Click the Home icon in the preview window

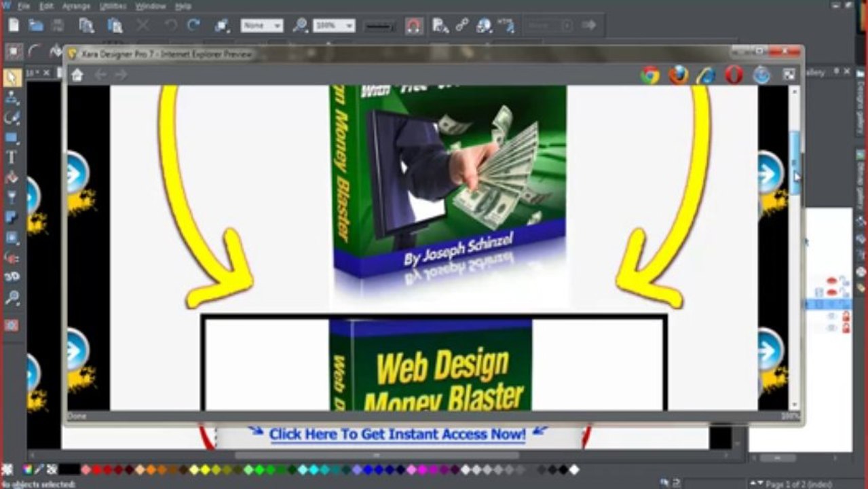77,75
